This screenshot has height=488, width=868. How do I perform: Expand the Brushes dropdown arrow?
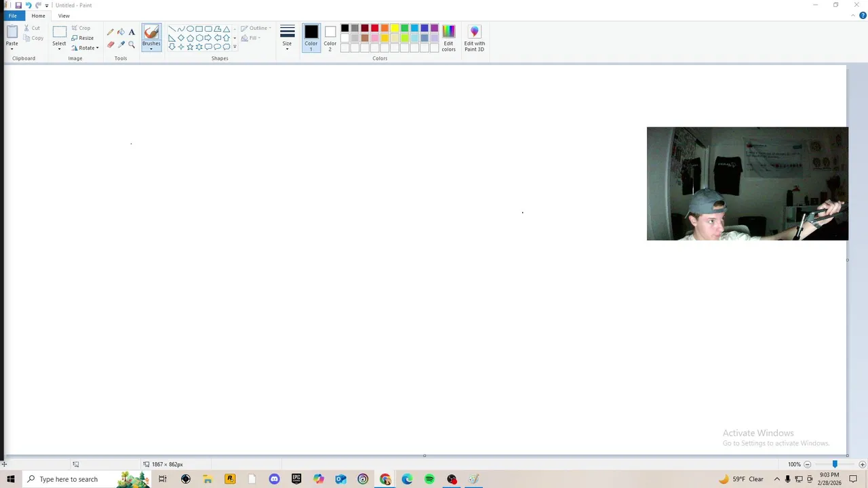(151, 49)
